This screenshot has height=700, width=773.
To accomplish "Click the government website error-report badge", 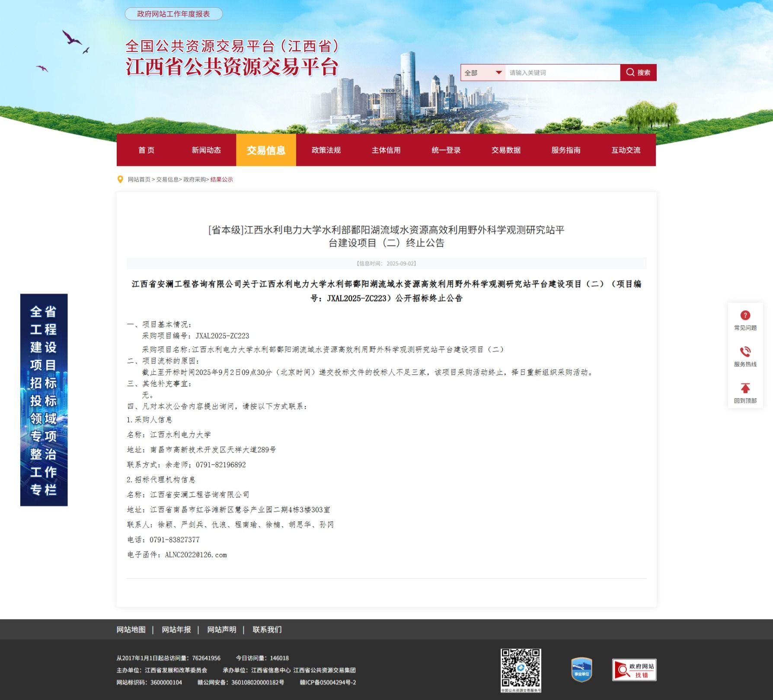I will (x=634, y=670).
